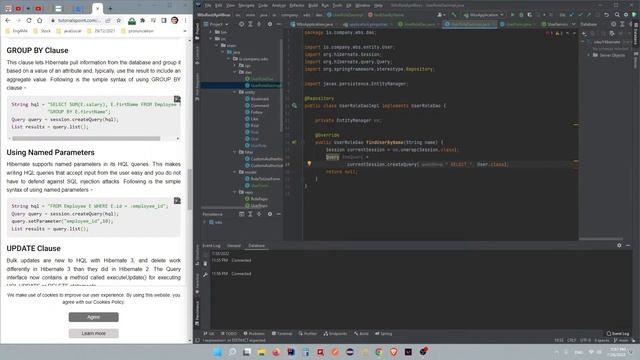
Task: Click the wrench icon in the log panel
Action: pos(205,275)
